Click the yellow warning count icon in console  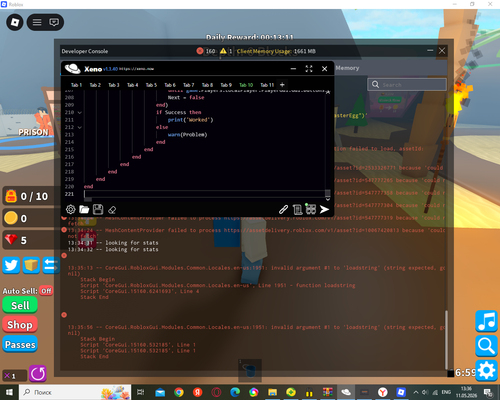(223, 51)
